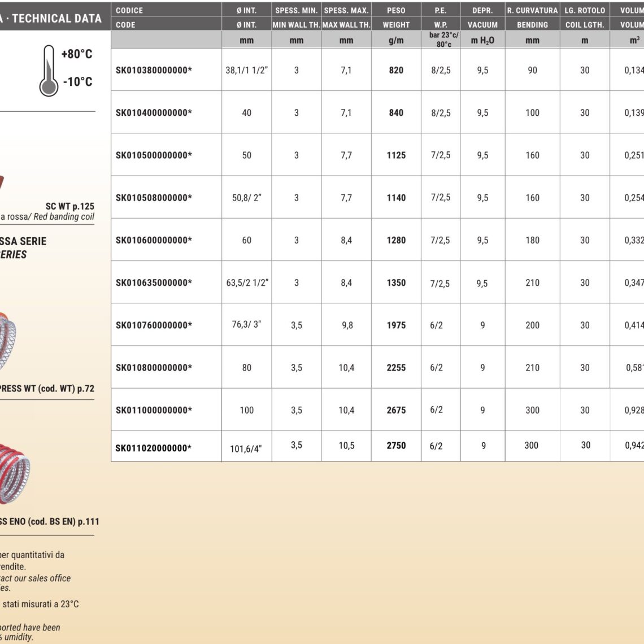Select the LG. ROTOLO column header

pyautogui.click(x=585, y=10)
